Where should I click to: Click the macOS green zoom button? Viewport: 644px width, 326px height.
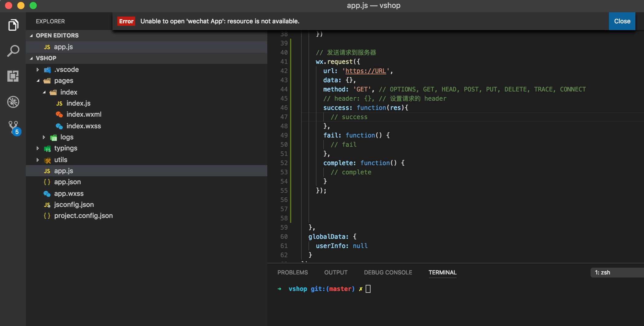(x=33, y=6)
